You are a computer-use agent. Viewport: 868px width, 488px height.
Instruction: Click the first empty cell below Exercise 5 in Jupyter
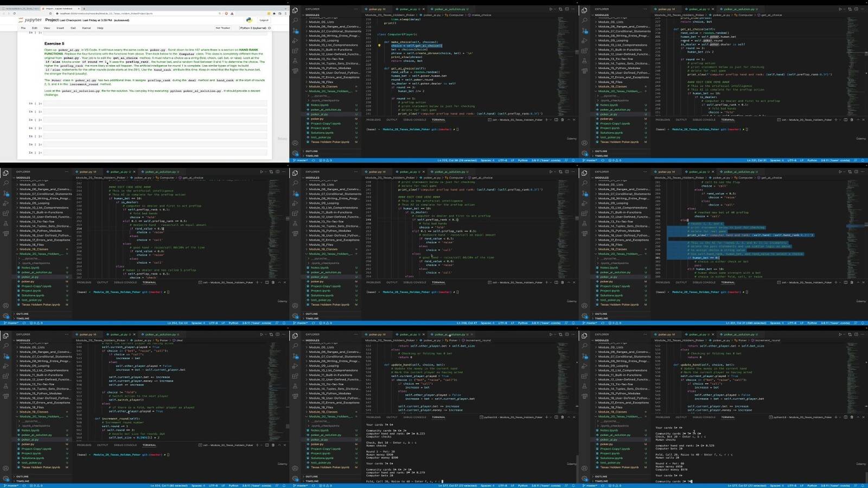point(155,103)
